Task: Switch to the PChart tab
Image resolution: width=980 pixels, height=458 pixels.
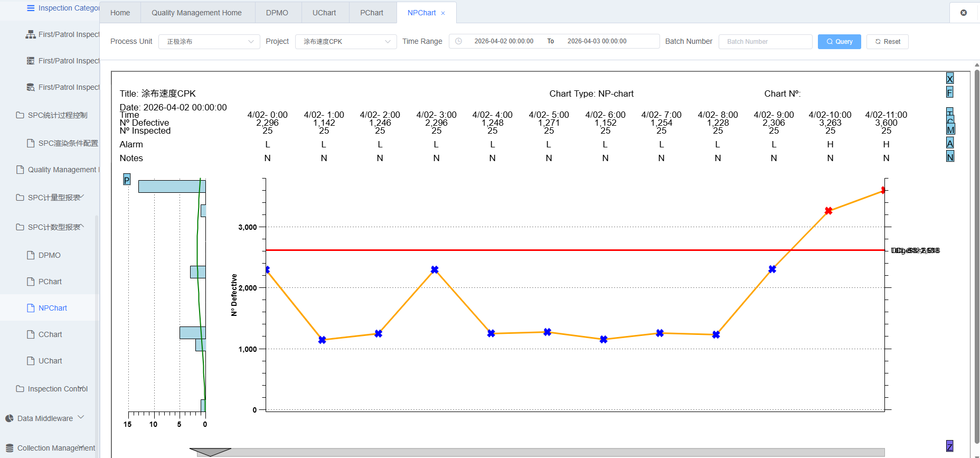Action: tap(372, 13)
